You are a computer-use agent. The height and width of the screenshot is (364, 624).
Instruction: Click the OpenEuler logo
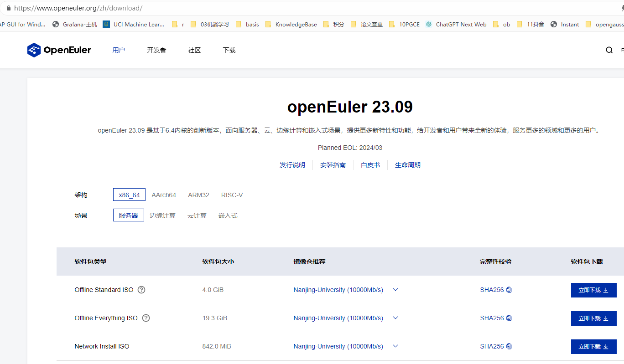click(59, 50)
